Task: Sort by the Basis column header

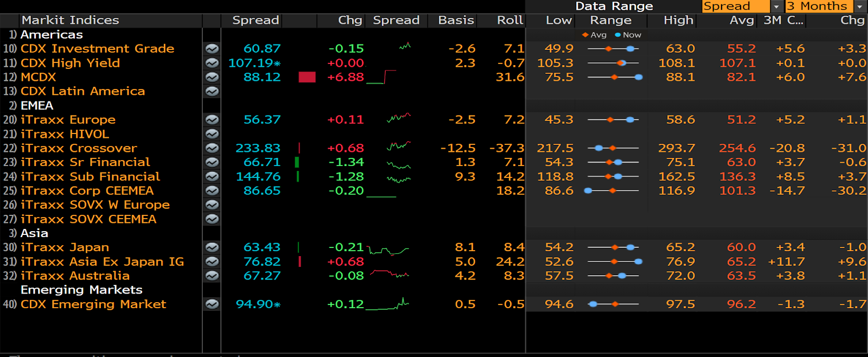Action: 456,21
